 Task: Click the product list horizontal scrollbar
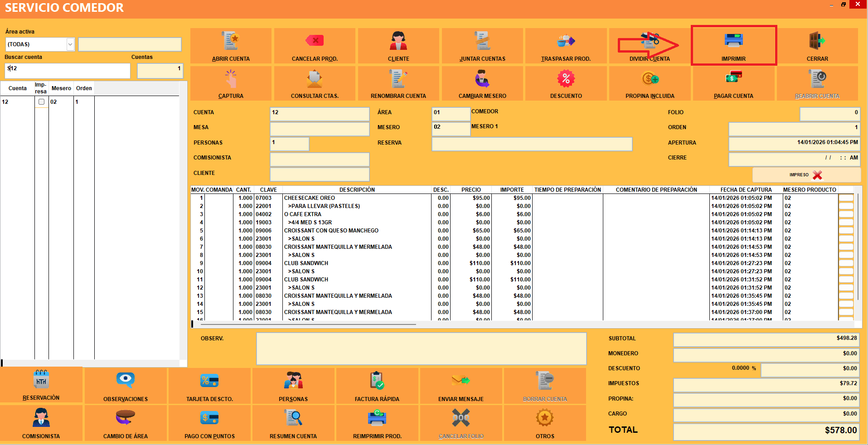(308, 324)
